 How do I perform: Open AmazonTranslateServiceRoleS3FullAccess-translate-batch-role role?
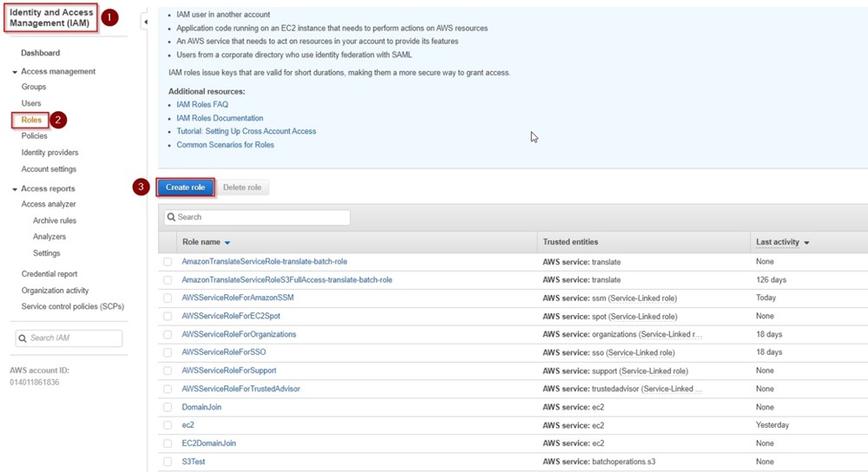[286, 280]
